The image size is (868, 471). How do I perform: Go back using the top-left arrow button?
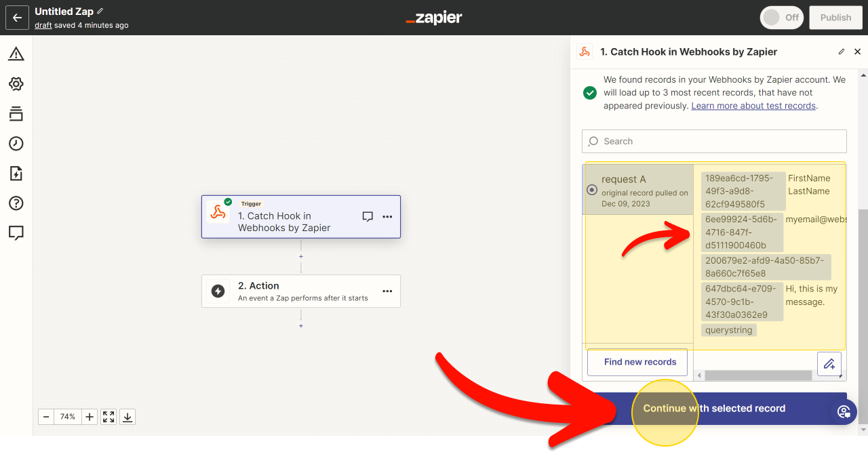(18, 18)
